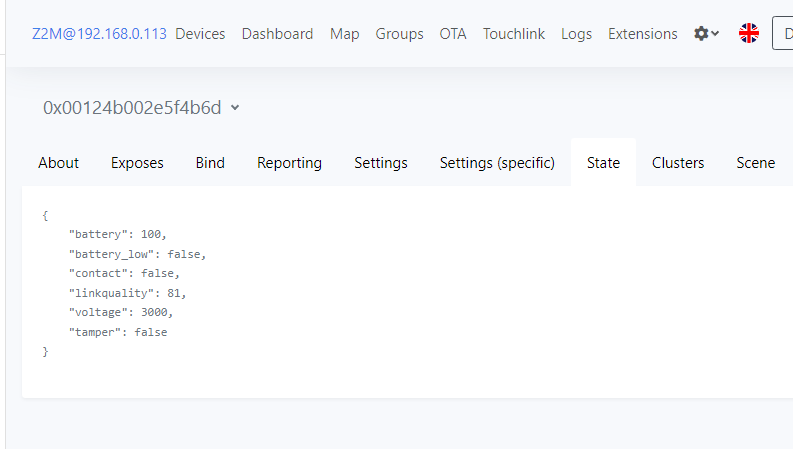Open the Settings (specific) tab
The image size is (793, 449).
(497, 163)
